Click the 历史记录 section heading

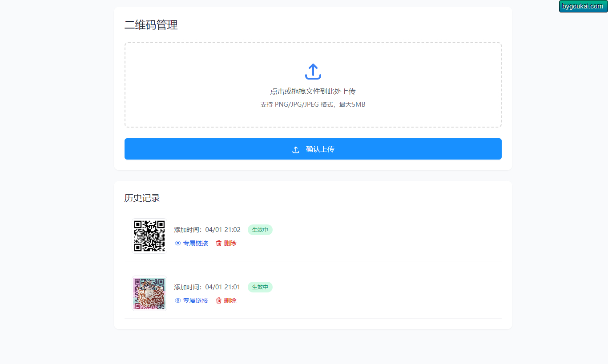tap(142, 198)
